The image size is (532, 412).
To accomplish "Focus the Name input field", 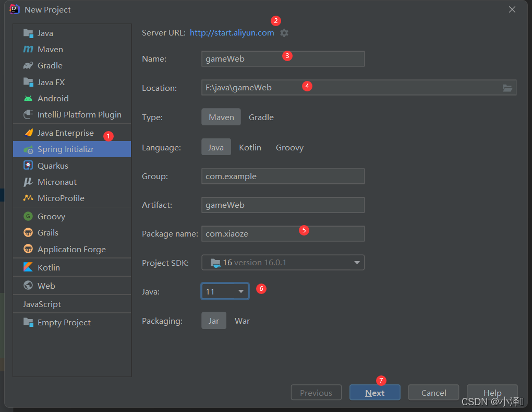I will coord(283,59).
